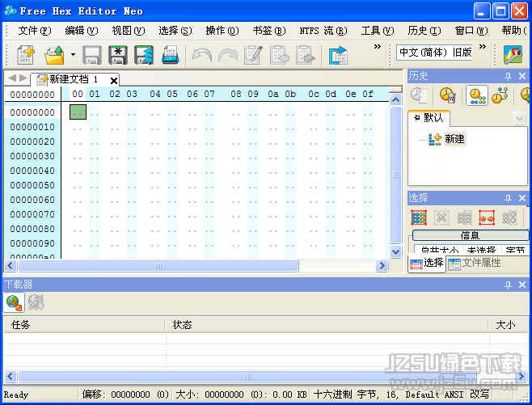Click the settings picture icon at toolbar end

point(513,55)
